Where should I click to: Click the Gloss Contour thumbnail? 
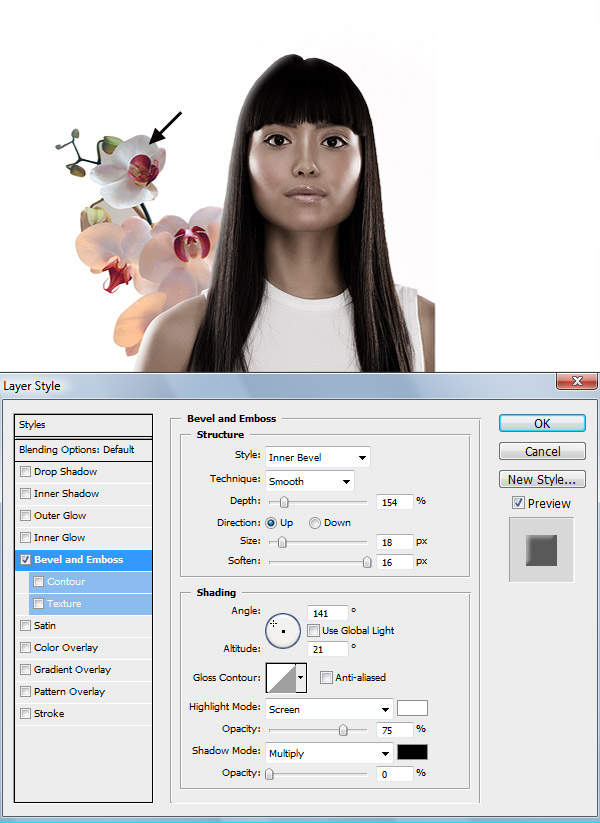point(281,678)
